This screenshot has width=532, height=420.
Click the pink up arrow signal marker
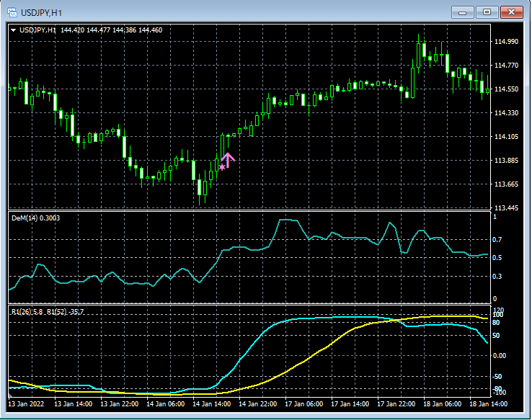click(x=229, y=160)
